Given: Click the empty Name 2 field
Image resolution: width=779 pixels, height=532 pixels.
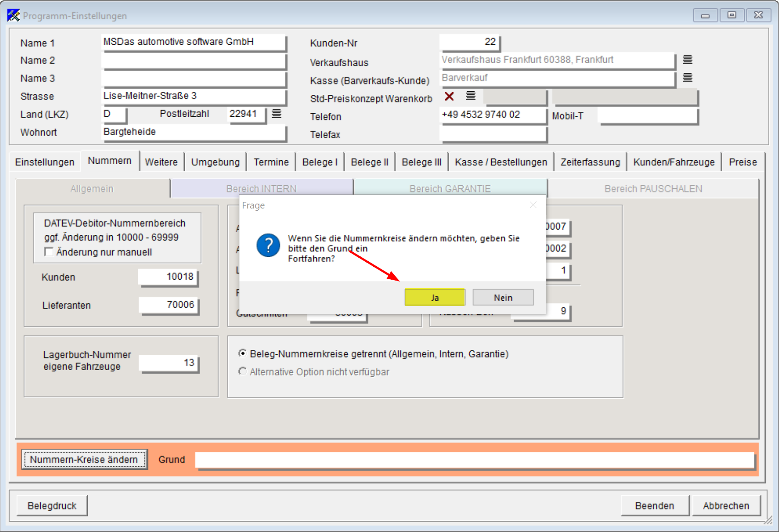Looking at the screenshot, I should pos(193,60).
